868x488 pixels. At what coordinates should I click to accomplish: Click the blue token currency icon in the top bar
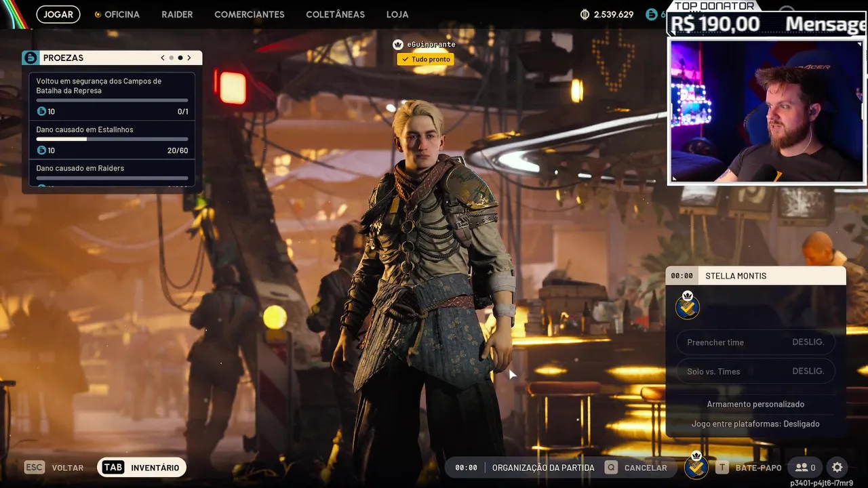pyautogui.click(x=652, y=14)
